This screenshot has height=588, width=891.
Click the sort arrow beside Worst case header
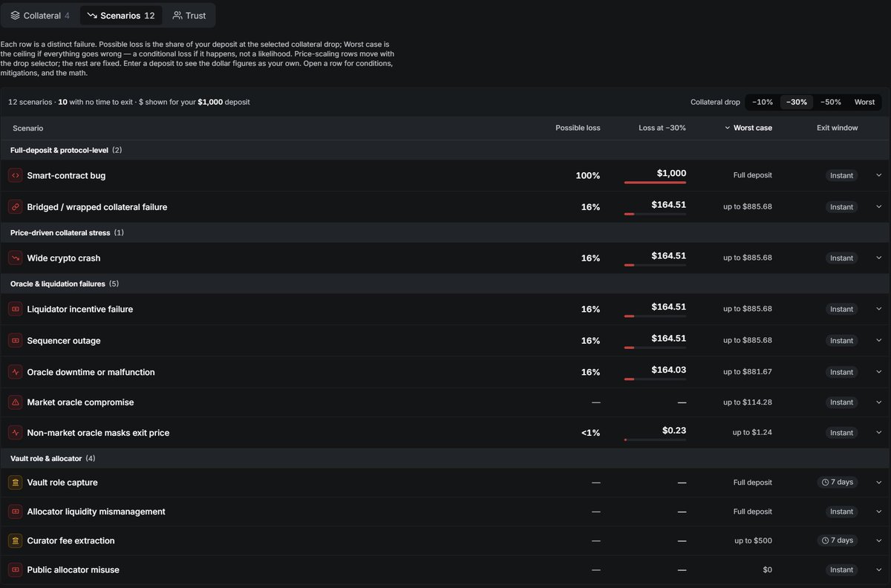click(x=727, y=128)
